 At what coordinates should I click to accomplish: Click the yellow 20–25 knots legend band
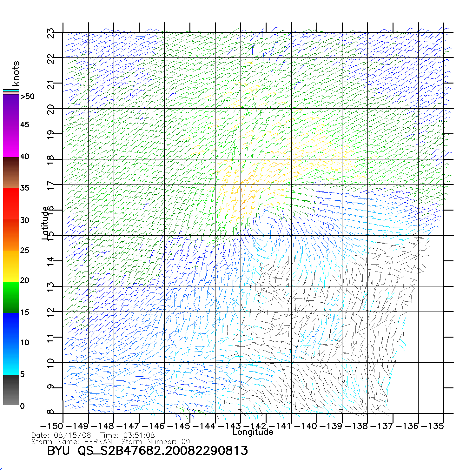click(11, 266)
